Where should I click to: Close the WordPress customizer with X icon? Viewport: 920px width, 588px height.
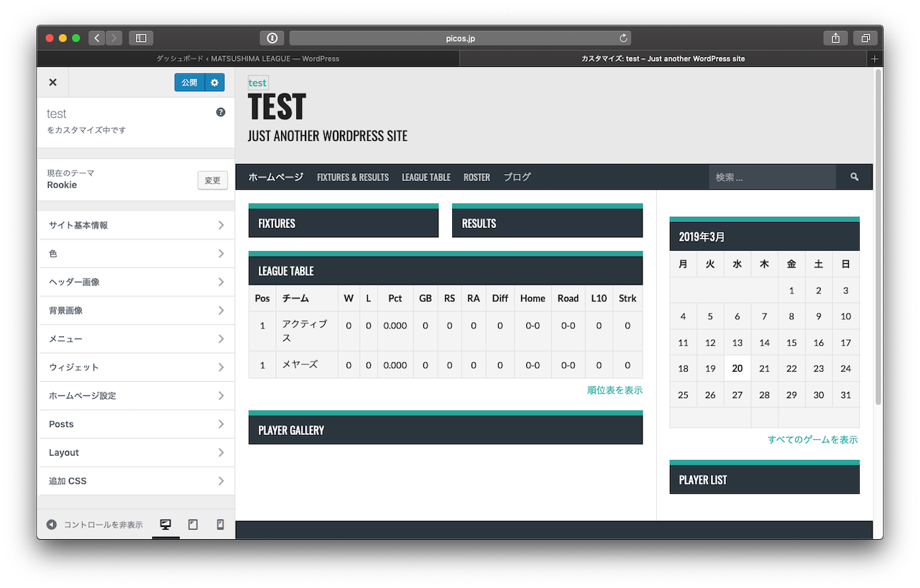[52, 82]
